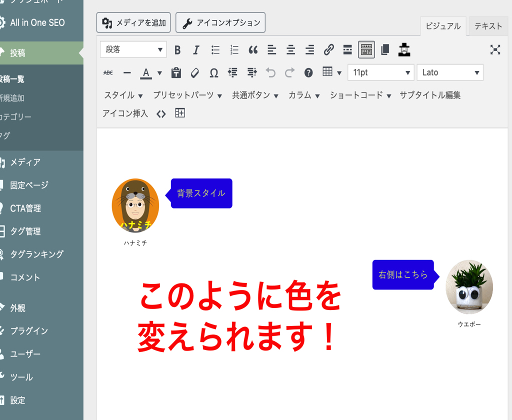
Task: Click the アイコンオプション button
Action: tap(220, 23)
